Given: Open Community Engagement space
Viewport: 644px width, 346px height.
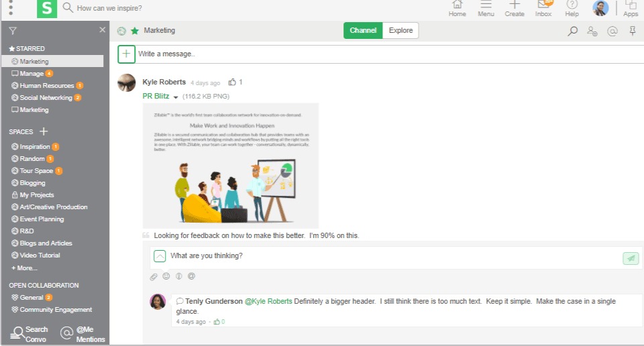Looking at the screenshot, I should 56,310.
